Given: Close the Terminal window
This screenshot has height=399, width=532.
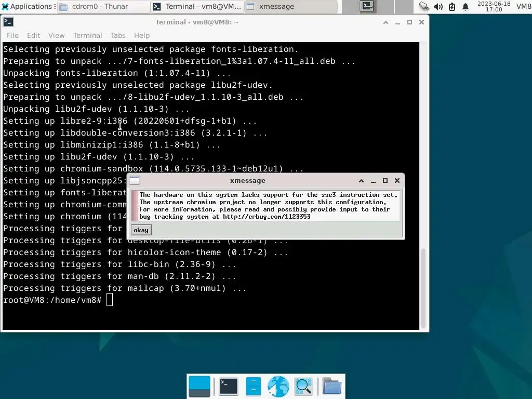Looking at the screenshot, I should 421,22.
